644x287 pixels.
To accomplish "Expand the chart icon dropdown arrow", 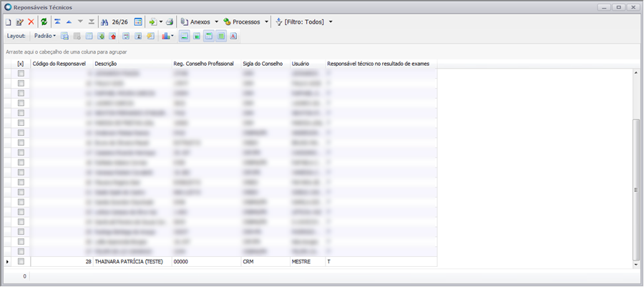I will coord(172,36).
